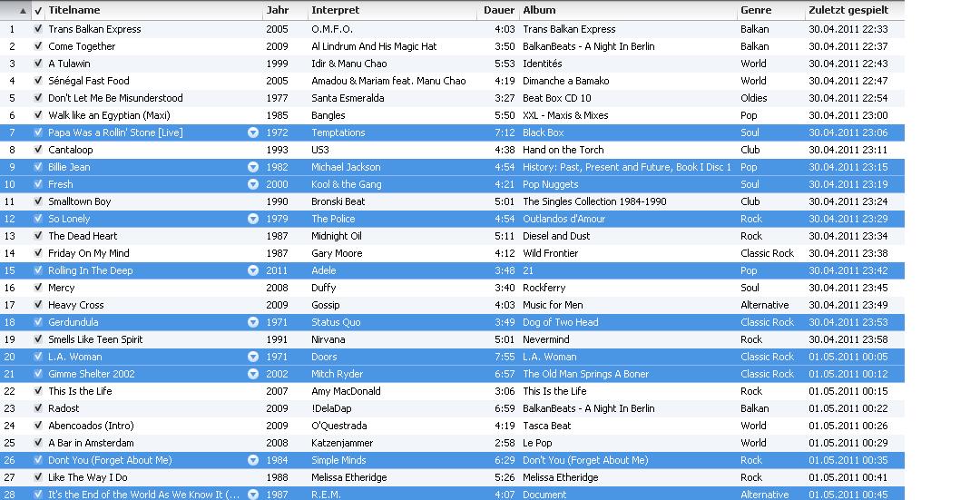This screenshot has width=980, height=500.
Task: Click album Tasca Beat
Action: click(547, 426)
